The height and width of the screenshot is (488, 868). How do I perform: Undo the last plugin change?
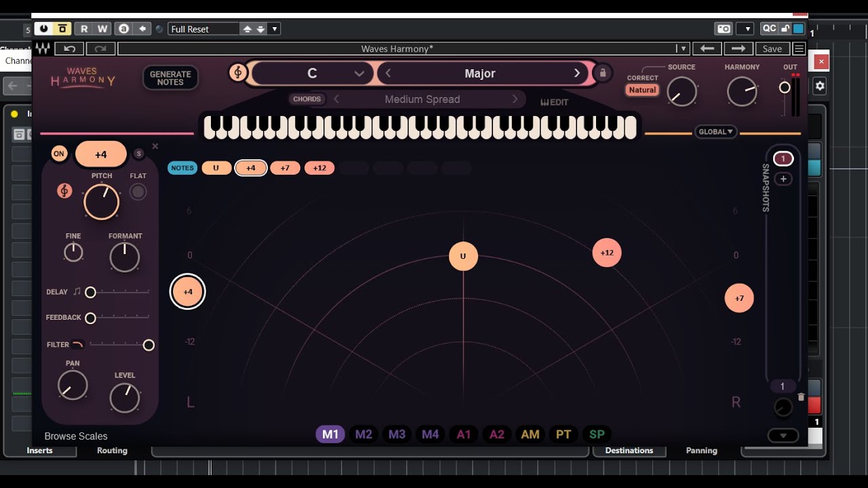69,49
